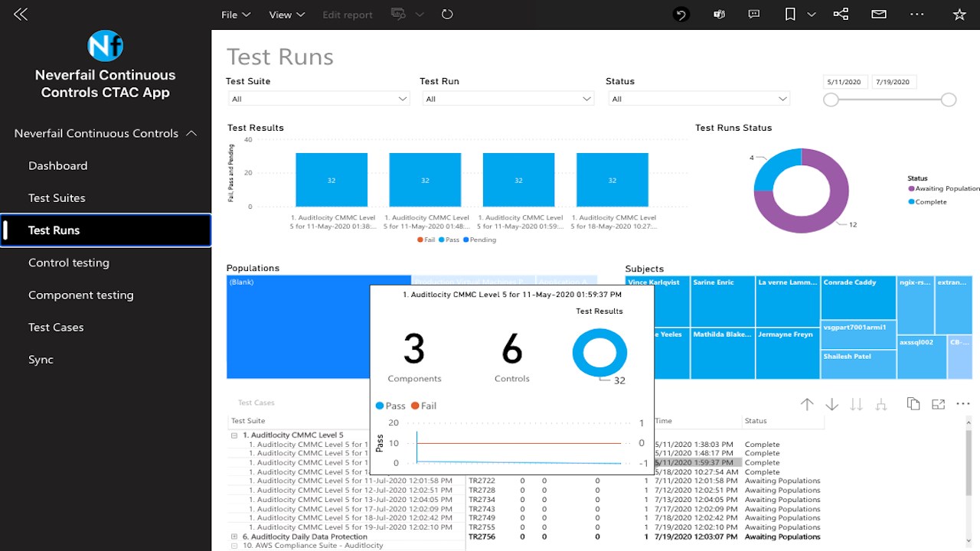The image size is (980, 551).
Task: Open the Test Run filter dropdown
Action: 509,99
